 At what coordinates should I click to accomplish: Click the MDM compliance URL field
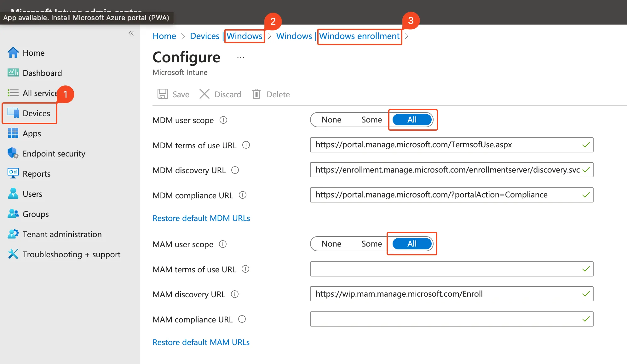452,195
